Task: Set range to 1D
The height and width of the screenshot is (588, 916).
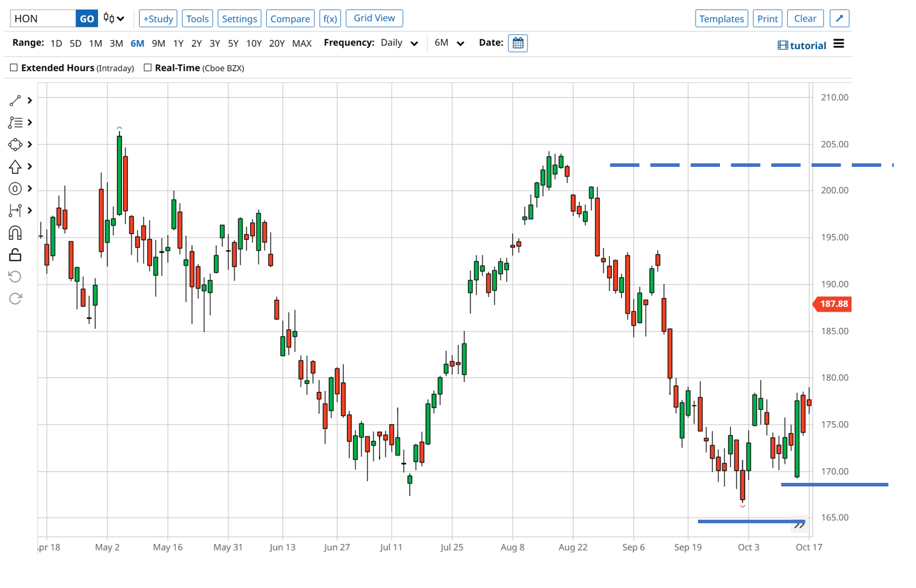Action: pyautogui.click(x=56, y=43)
